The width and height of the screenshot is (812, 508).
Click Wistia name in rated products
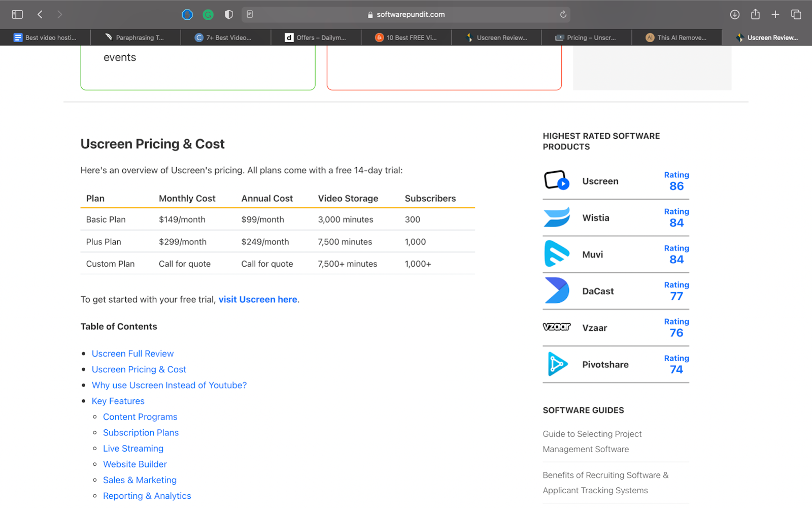click(x=595, y=217)
